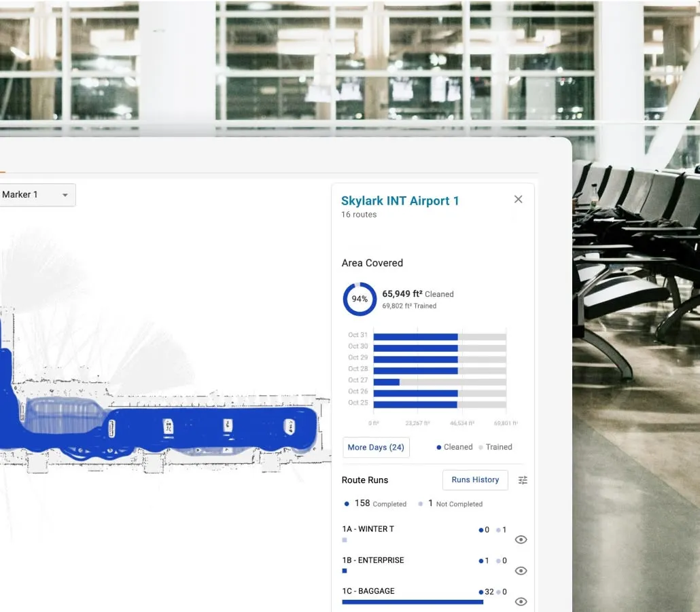Click the 1B - ENTERPRISE route name
This screenshot has height=612, width=700.
[x=373, y=560]
